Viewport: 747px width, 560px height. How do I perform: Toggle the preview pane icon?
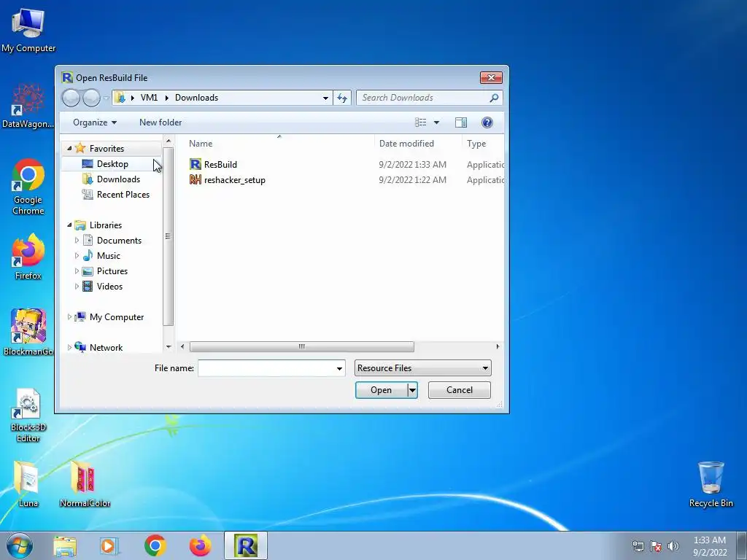(461, 122)
